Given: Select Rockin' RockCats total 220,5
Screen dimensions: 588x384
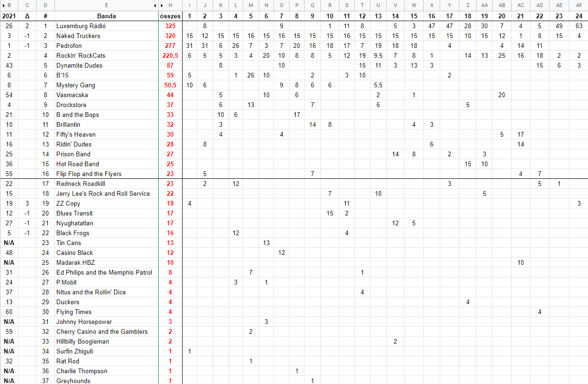Looking at the screenshot, I should tap(170, 55).
